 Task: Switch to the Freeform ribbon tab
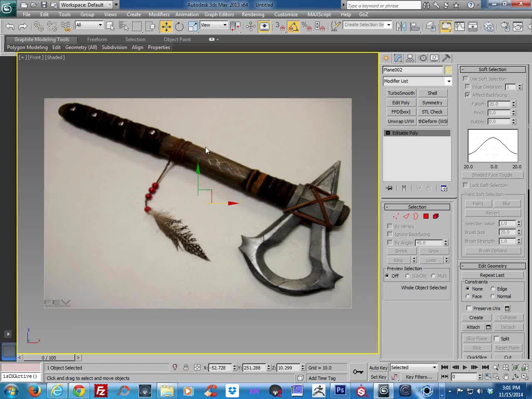pyautogui.click(x=97, y=39)
